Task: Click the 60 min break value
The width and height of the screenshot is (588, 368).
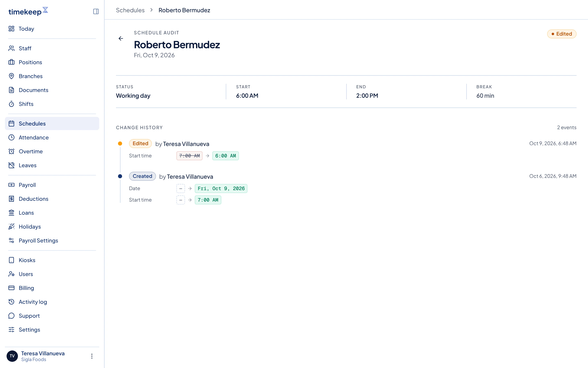Action: click(x=485, y=96)
